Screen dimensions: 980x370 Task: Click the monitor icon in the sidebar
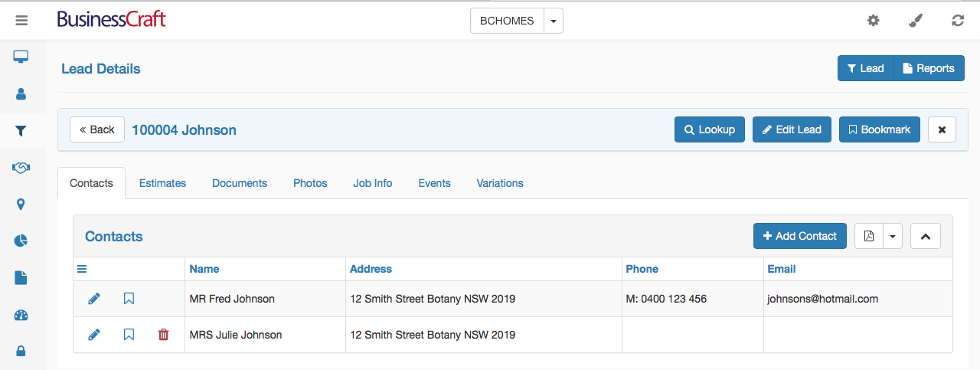point(21,57)
